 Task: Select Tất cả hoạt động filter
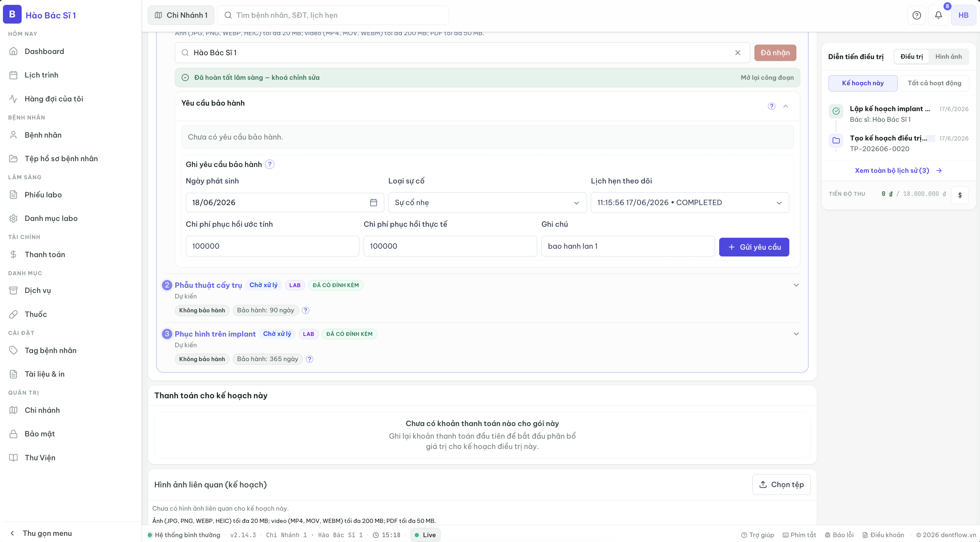934,83
